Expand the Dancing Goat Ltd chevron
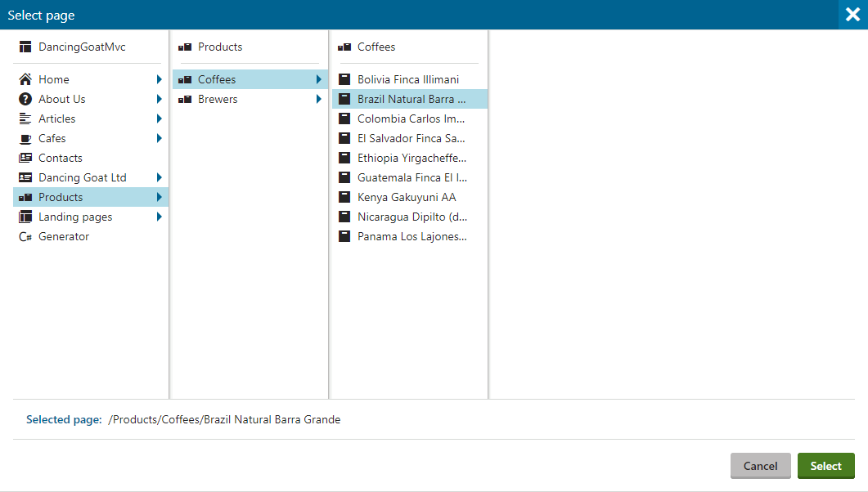 (159, 177)
